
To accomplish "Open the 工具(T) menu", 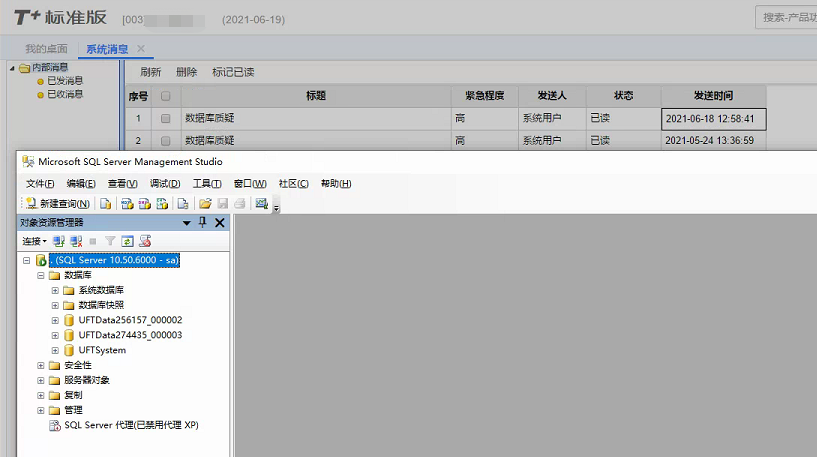I will 207,184.
